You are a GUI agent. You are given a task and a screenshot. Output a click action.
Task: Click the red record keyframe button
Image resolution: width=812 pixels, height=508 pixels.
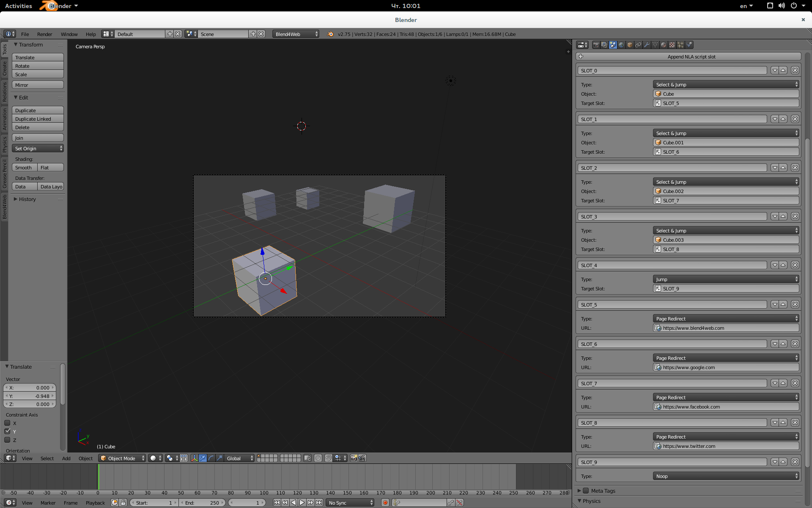tap(385, 502)
